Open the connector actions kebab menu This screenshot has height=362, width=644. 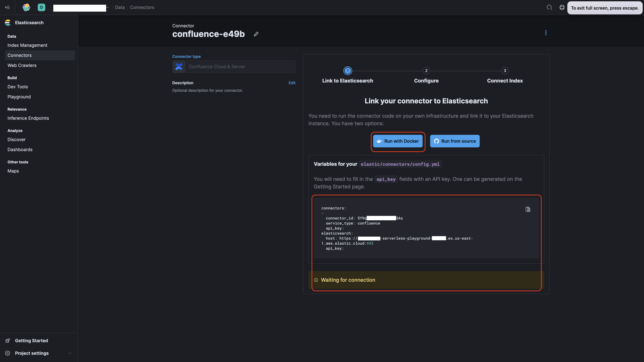[546, 33]
